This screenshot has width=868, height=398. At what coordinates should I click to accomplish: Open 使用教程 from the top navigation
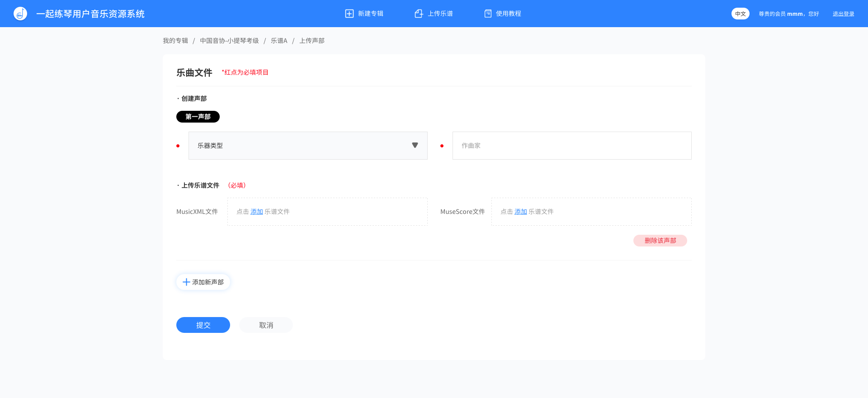(503, 14)
